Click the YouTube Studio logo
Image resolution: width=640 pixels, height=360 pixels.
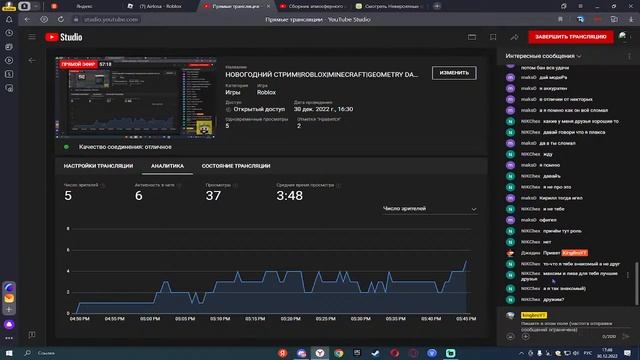pyautogui.click(x=64, y=37)
